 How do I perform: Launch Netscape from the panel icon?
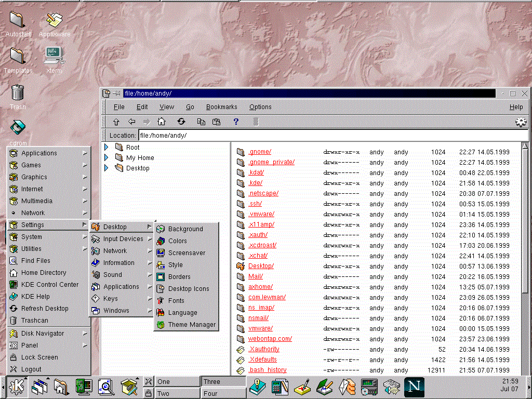[x=414, y=387]
